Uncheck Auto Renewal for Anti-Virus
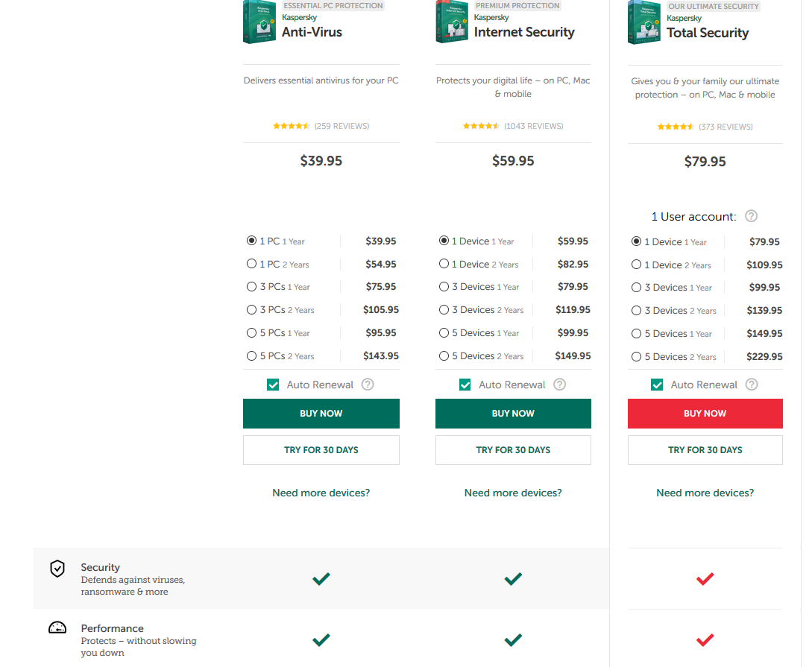 coord(273,385)
